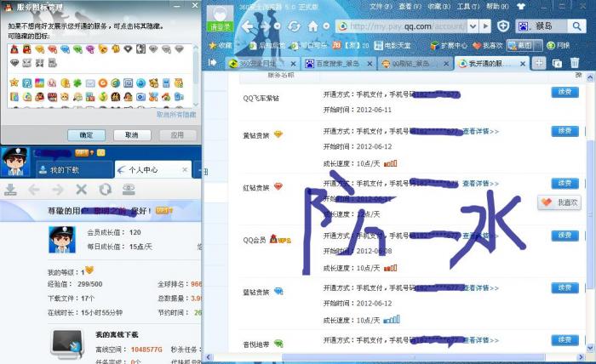Click the police avatar in the download window header

pyautogui.click(x=15, y=162)
